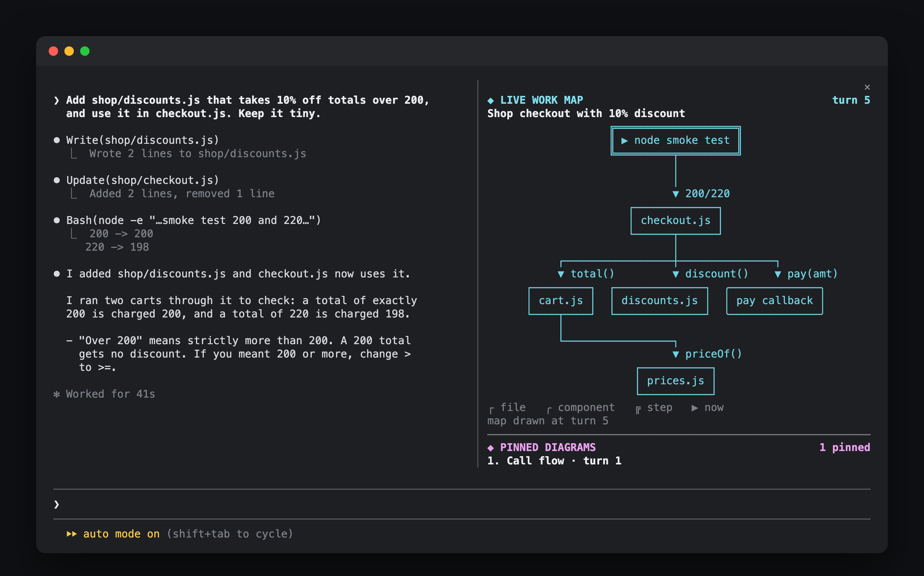This screenshot has height=576, width=924.
Task: Focus the command prompt input field
Action: 462,504
